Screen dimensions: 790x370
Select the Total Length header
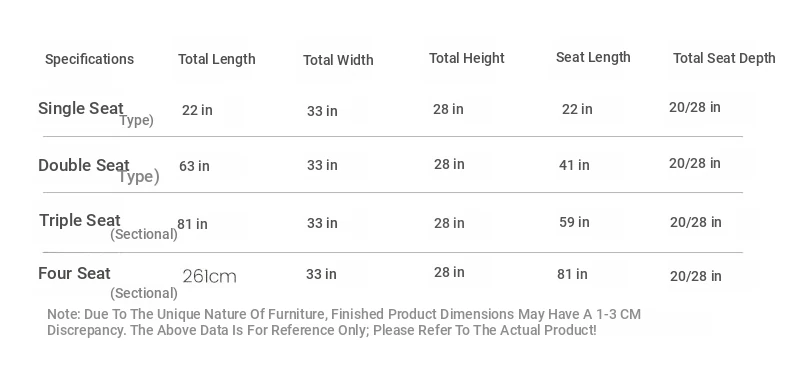point(217,59)
